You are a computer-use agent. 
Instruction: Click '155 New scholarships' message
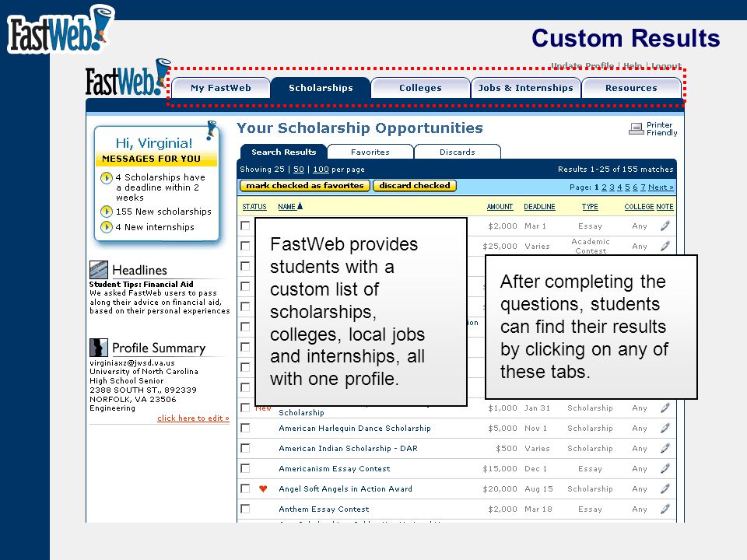[x=163, y=212]
